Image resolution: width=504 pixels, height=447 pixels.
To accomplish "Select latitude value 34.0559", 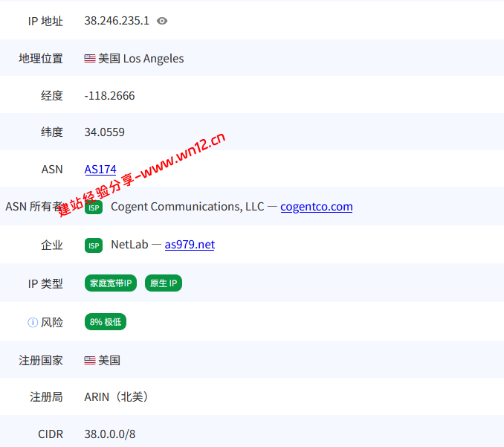I will click(104, 132).
